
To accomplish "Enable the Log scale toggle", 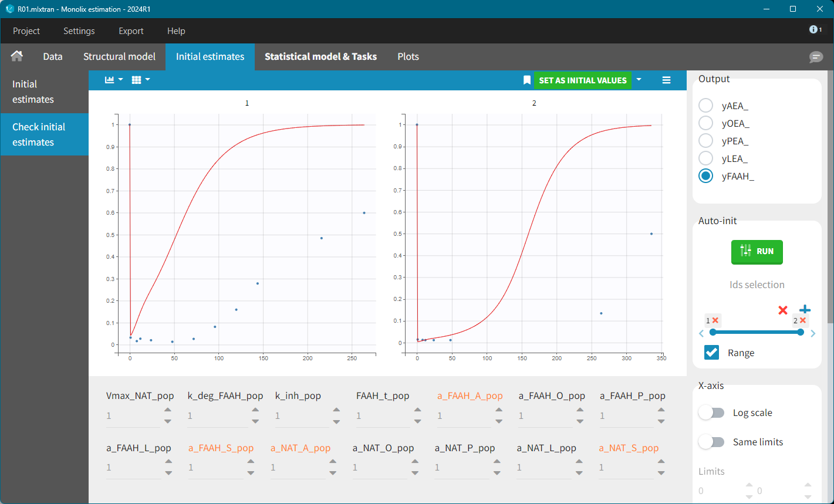I will [x=711, y=412].
